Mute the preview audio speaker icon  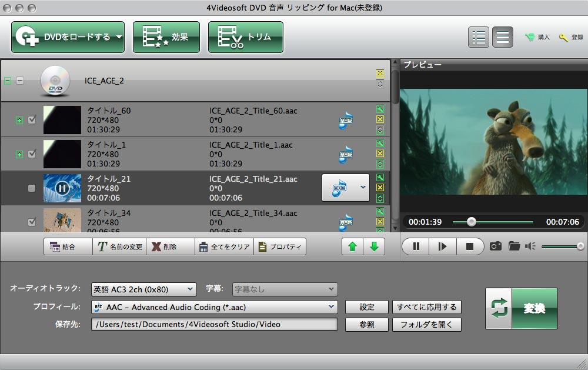[530, 246]
